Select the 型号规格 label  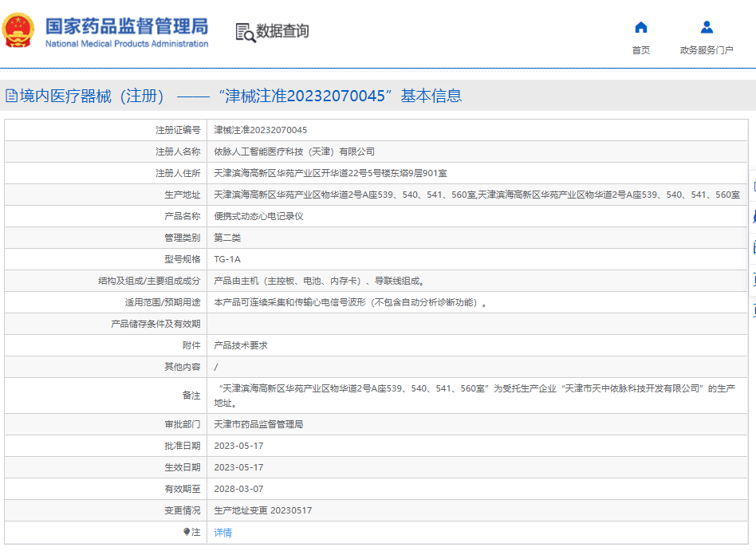pos(183,259)
